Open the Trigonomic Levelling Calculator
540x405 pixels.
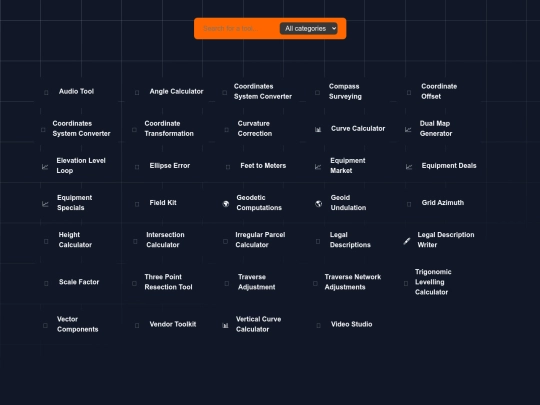[433, 282]
